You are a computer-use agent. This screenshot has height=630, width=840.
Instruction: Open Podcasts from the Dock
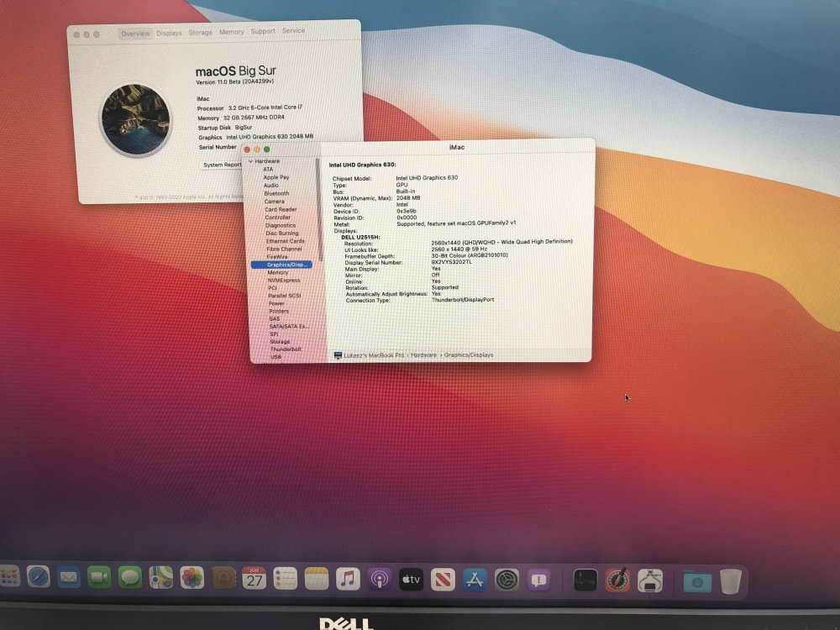[380, 580]
